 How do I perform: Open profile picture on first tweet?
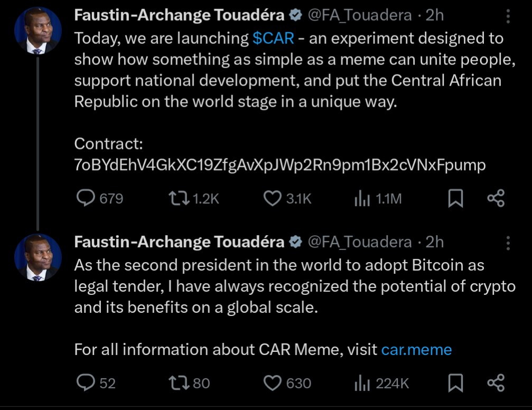38,31
